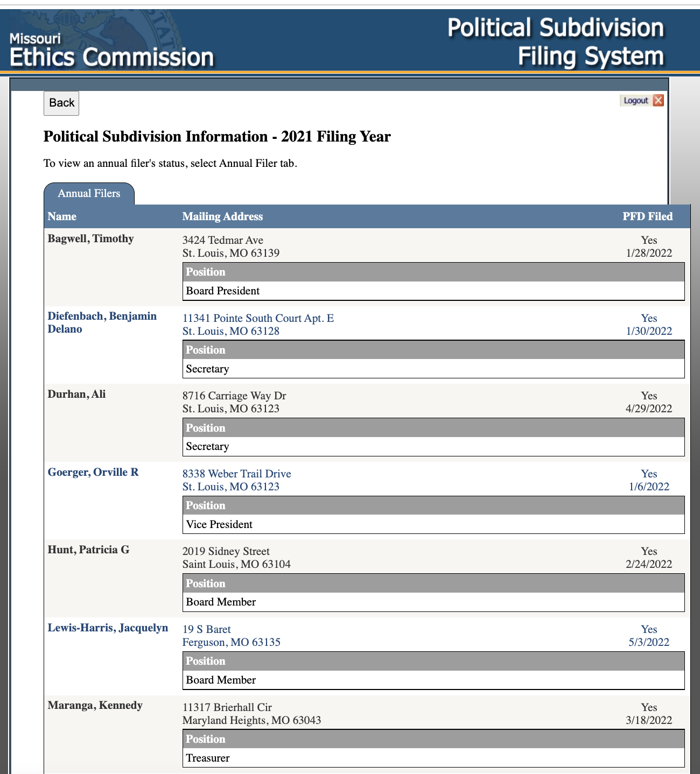Screen dimensions: 700x774
Task: Select the Bagwell, Timothy name entry
Action: [90, 238]
